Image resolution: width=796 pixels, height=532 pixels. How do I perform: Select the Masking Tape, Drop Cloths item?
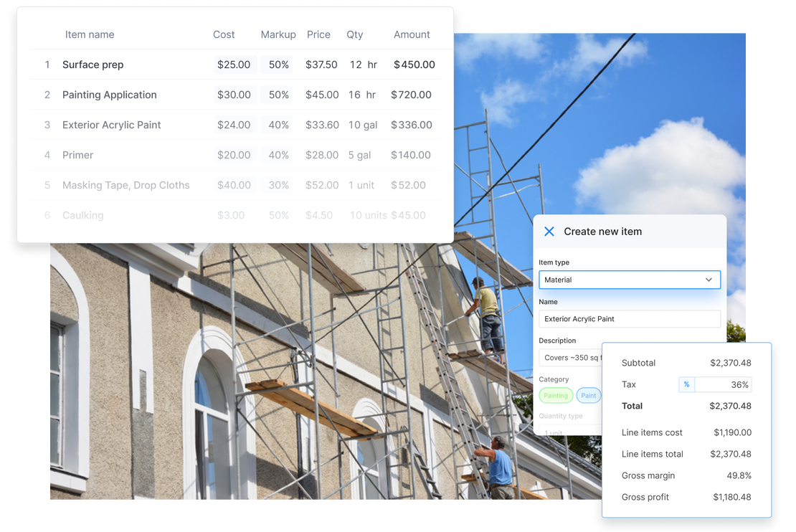pos(126,185)
